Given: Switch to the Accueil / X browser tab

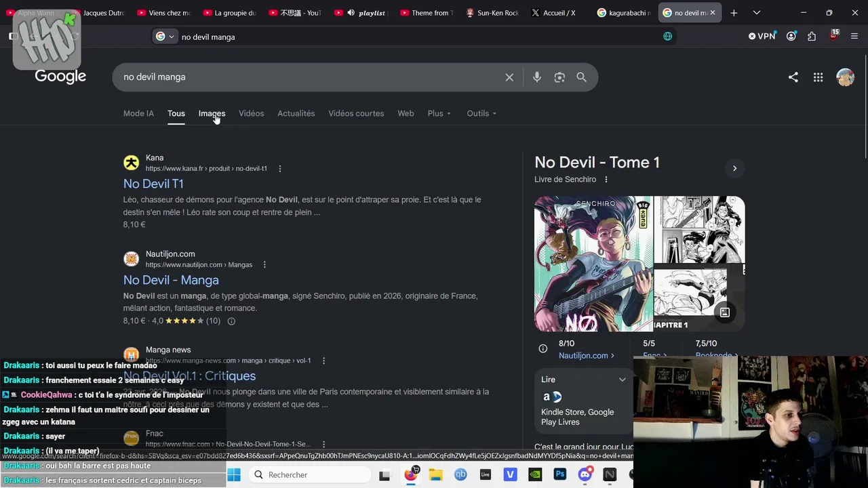Looking at the screenshot, I should tap(557, 13).
